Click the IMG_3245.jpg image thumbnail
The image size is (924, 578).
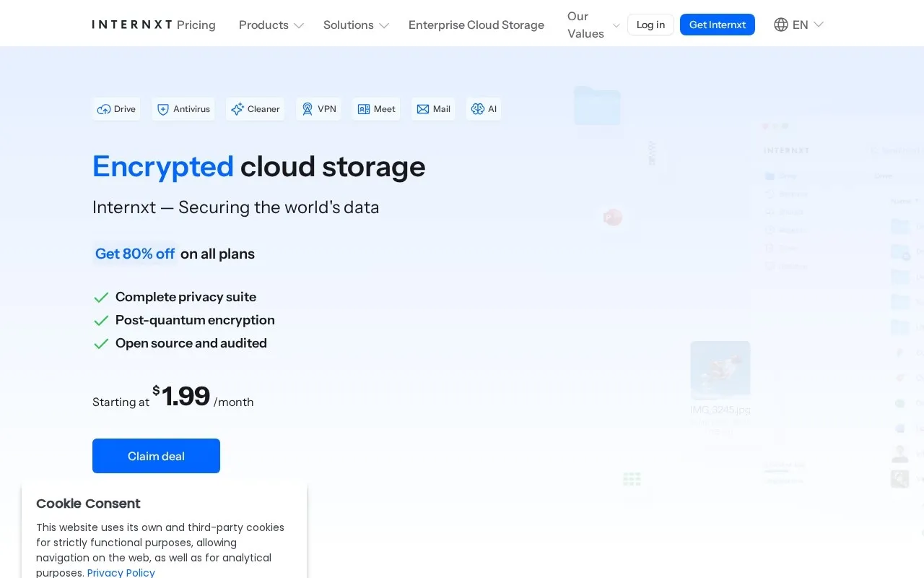[x=720, y=370]
